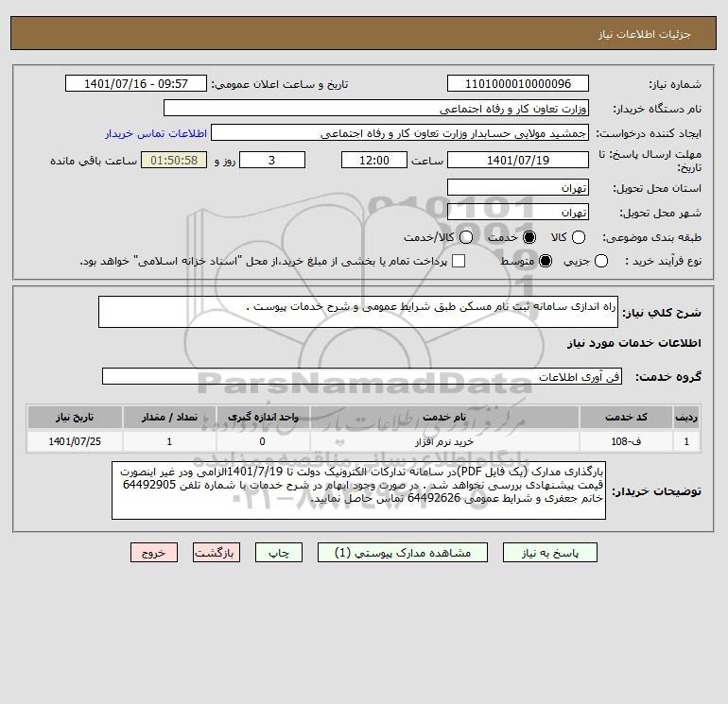Click the deadline time field 12:00
The width and height of the screenshot is (728, 704).
coord(374,160)
